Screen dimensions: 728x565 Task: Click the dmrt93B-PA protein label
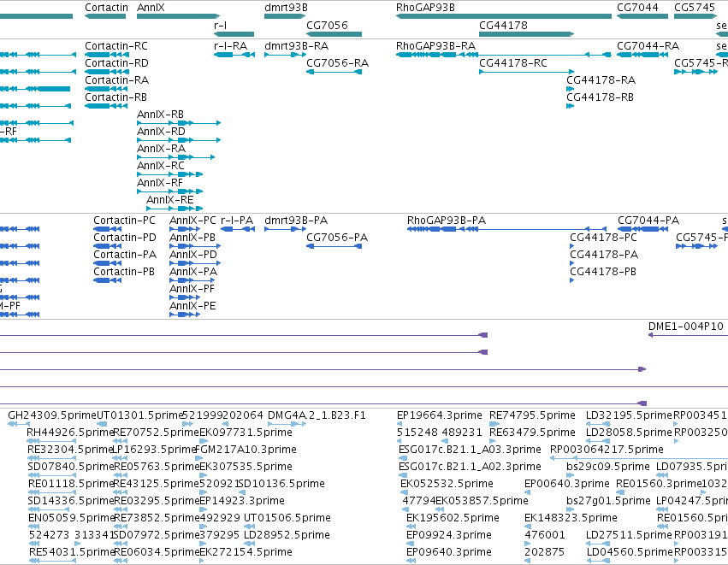coord(296,221)
